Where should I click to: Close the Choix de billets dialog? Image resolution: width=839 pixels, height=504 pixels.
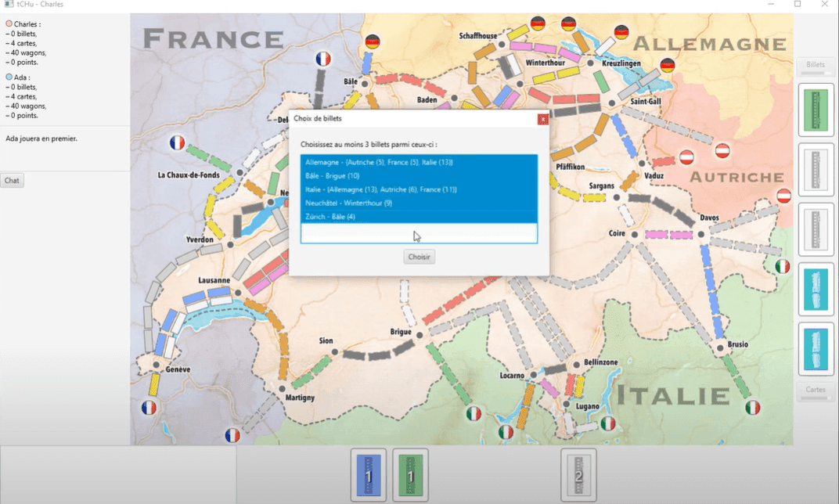[542, 119]
